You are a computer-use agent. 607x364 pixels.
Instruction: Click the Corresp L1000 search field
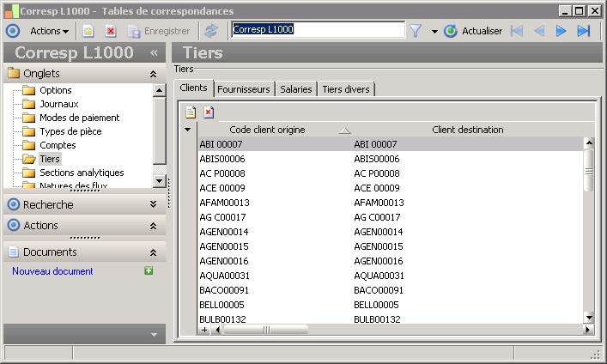pyautogui.click(x=318, y=30)
